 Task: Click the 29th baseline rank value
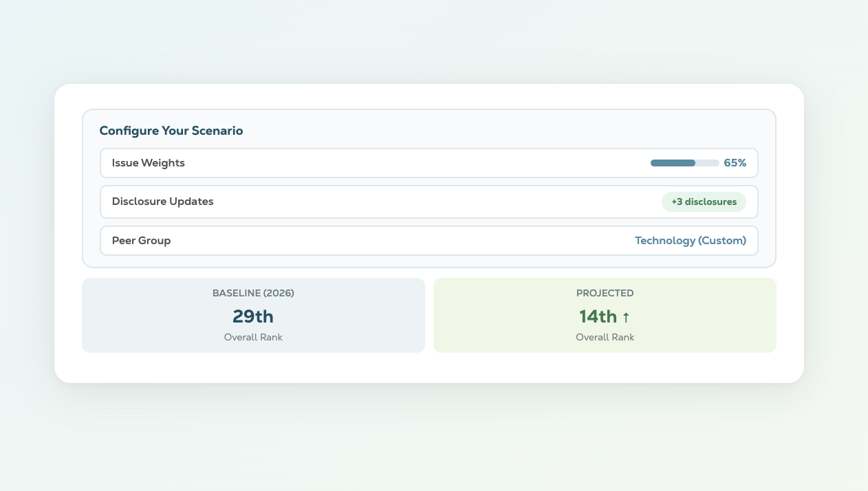tap(253, 316)
